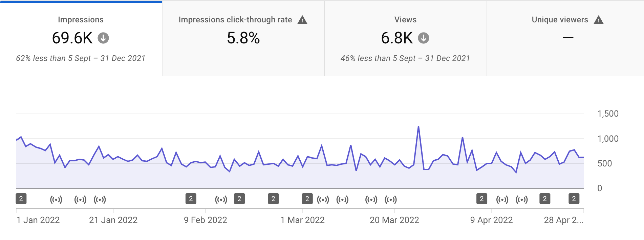Click the chart's highest spike in late March
Image resolution: width=644 pixels, height=240 pixels.
tap(418, 127)
